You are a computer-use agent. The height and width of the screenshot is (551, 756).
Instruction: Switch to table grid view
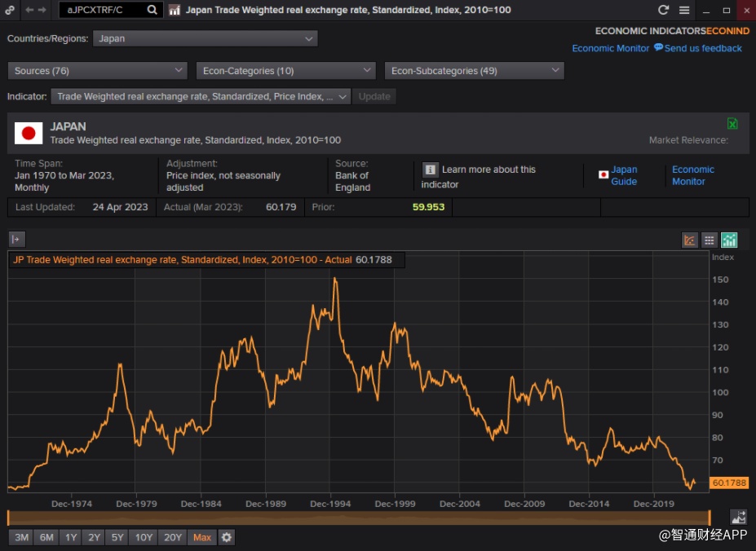(710, 240)
